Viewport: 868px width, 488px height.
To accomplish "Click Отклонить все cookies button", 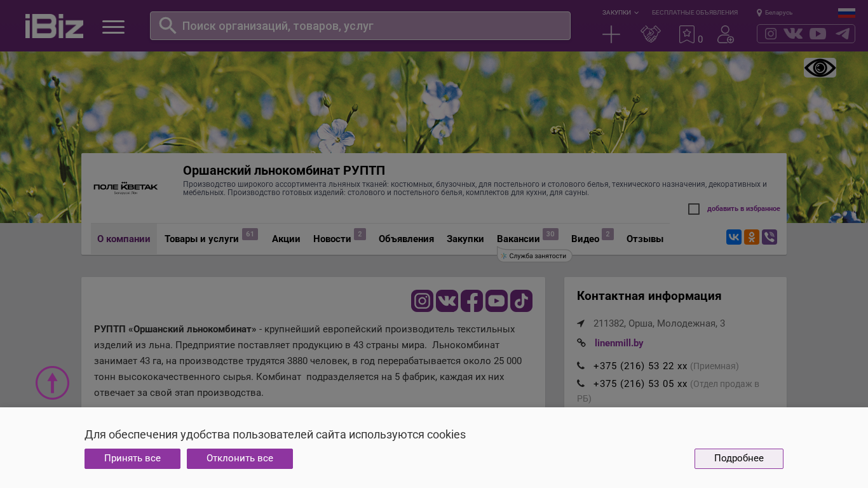I will (x=240, y=459).
